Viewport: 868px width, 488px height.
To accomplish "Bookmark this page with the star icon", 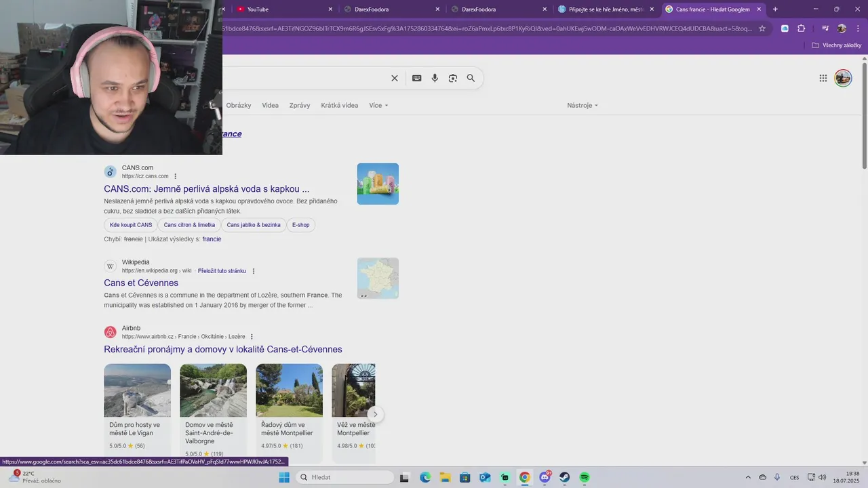I will coord(762,28).
